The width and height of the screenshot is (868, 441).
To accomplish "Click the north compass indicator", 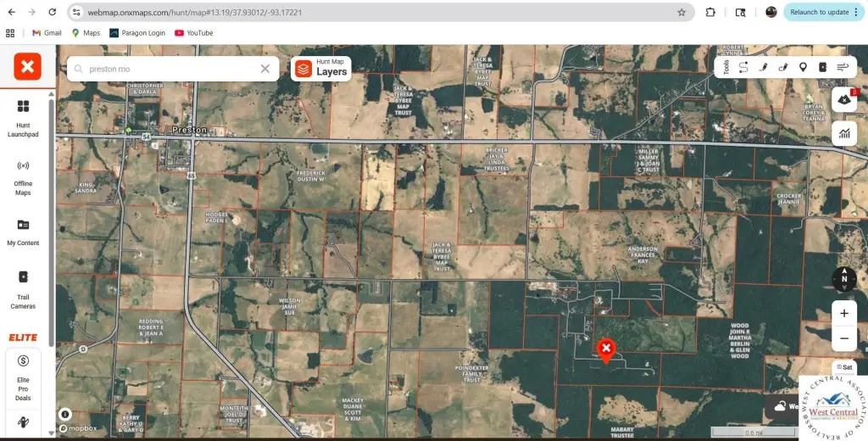I will [x=843, y=279].
